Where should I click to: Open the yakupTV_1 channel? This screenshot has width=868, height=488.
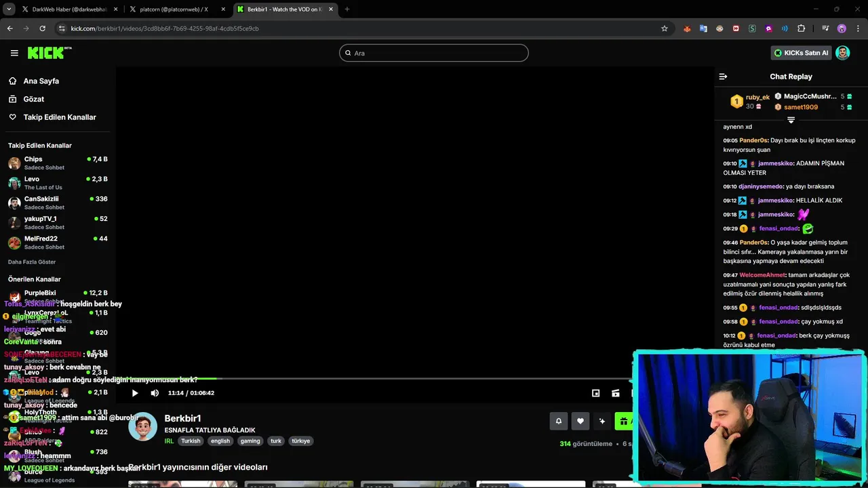coord(58,222)
